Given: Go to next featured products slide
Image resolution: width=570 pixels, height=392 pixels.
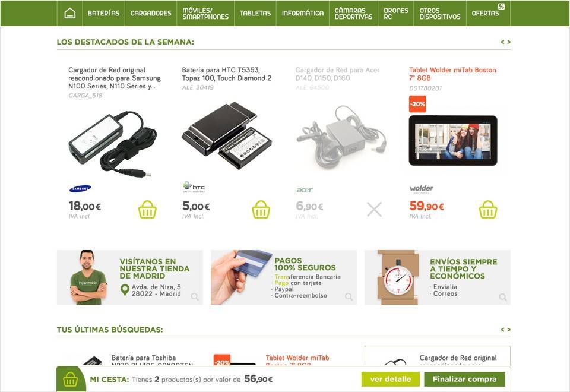Looking at the screenshot, I should (509, 42).
